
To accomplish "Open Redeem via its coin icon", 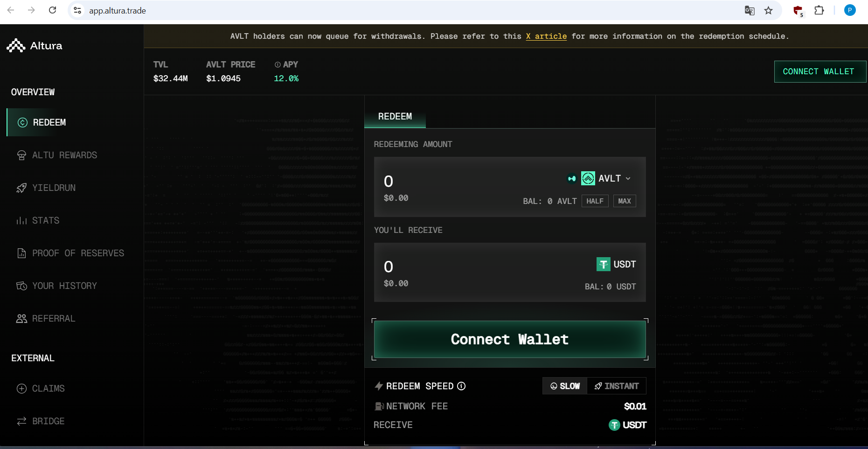I will (x=22, y=122).
